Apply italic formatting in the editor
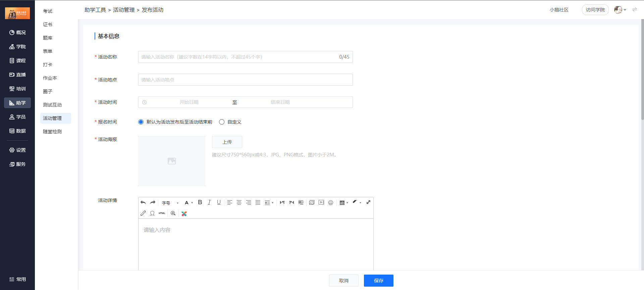Screen dimensions: 644x290 tap(209, 202)
